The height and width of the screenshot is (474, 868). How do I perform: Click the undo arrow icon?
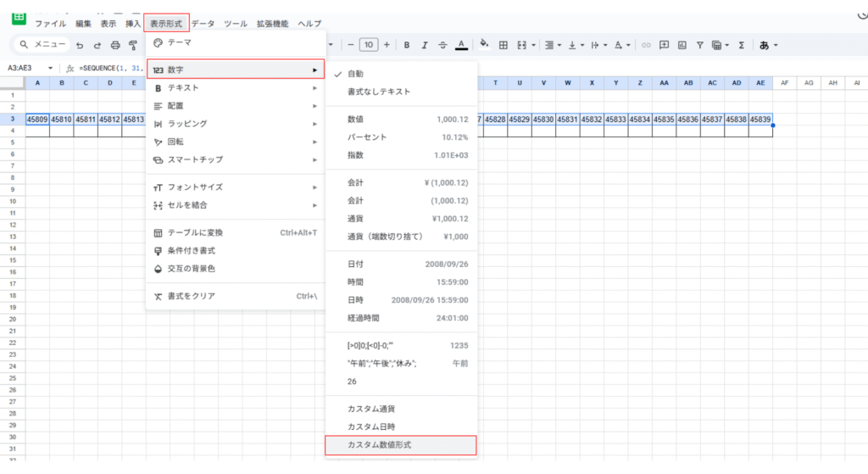[80, 45]
